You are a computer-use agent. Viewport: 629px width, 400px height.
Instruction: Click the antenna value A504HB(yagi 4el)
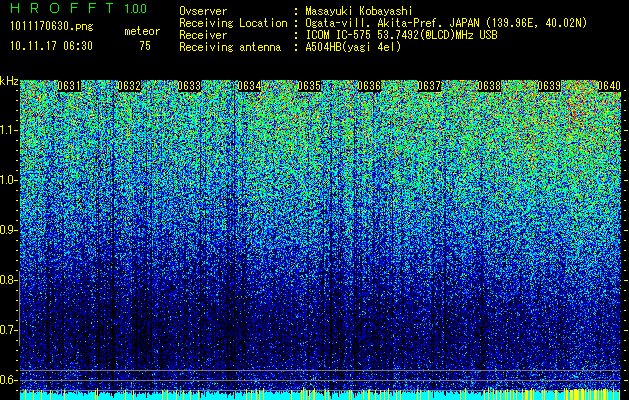click(353, 47)
